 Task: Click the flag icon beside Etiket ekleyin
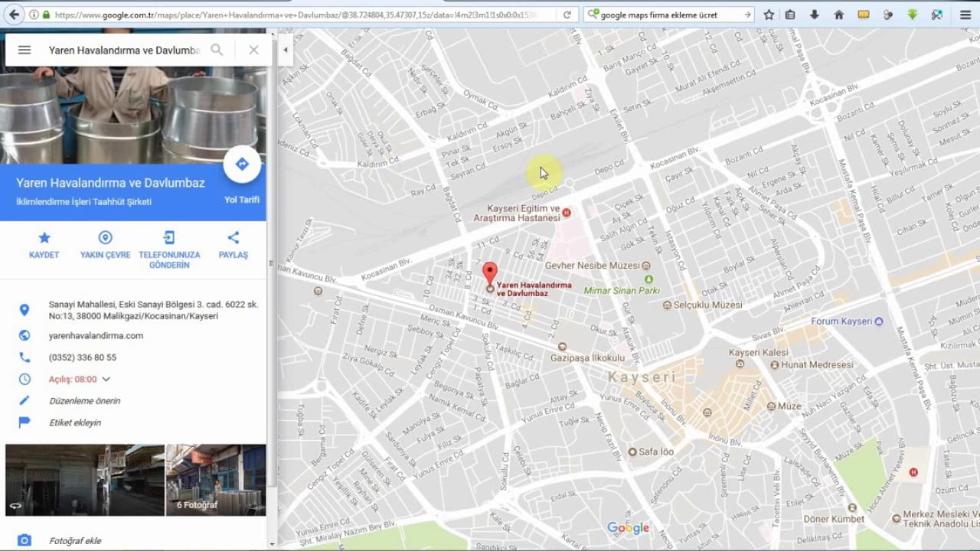(x=24, y=422)
